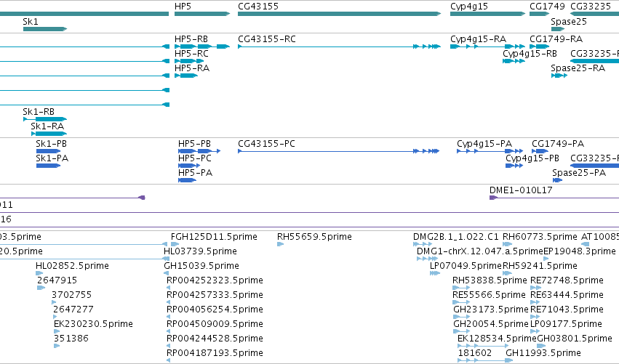The width and height of the screenshot is (619, 364).
Task: Select the Cyp4g15 gene bar
Action: (487, 14)
